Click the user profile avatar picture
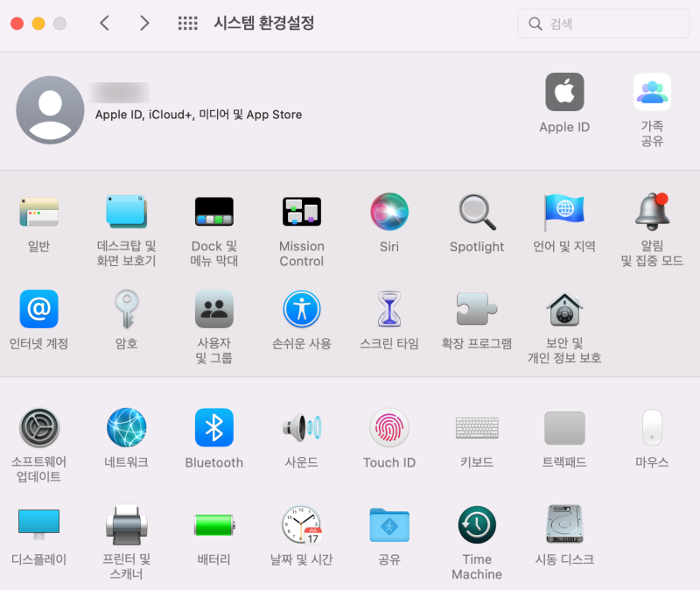700x590 pixels. tap(50, 110)
